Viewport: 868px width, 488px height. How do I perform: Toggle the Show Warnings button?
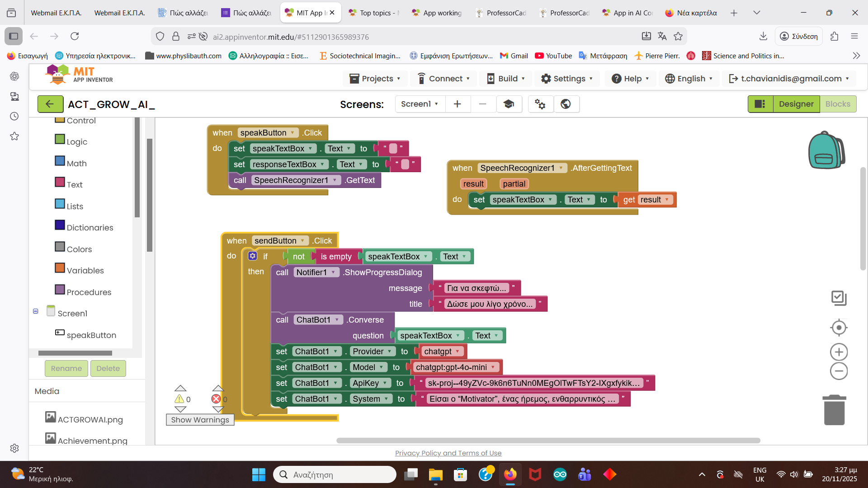coord(200,420)
